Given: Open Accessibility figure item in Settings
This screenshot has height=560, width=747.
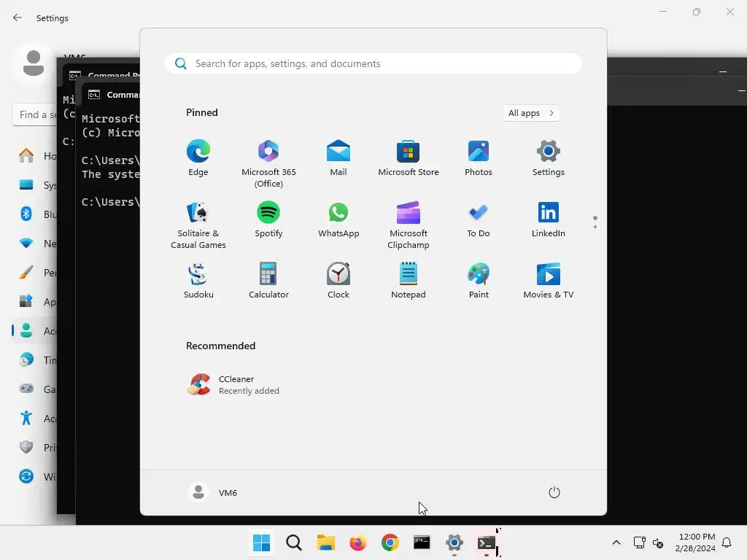Looking at the screenshot, I should 36,418.
